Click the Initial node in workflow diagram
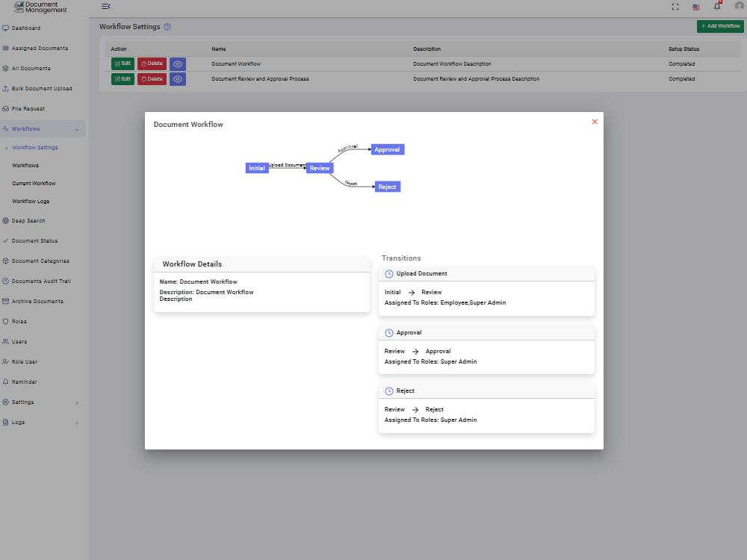747x560 pixels. click(x=257, y=168)
